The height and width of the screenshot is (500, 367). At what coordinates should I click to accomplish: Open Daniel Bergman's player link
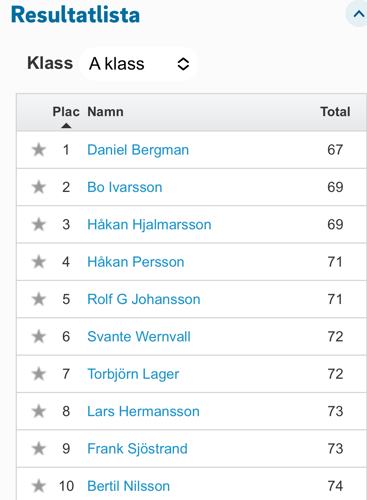pyautogui.click(x=138, y=150)
